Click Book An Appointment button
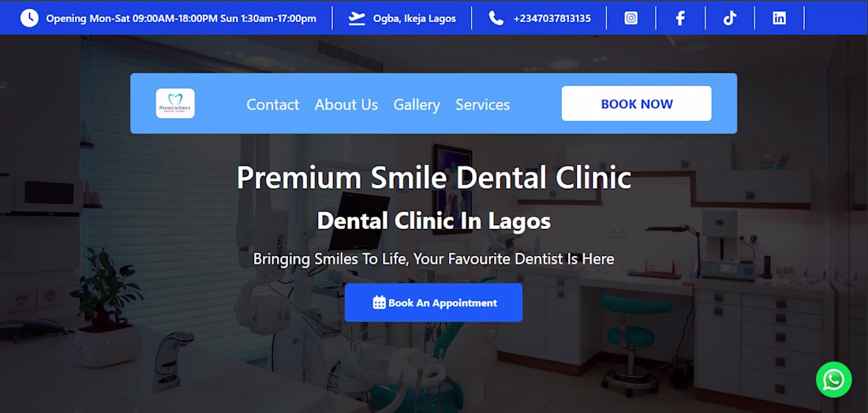 pyautogui.click(x=433, y=302)
